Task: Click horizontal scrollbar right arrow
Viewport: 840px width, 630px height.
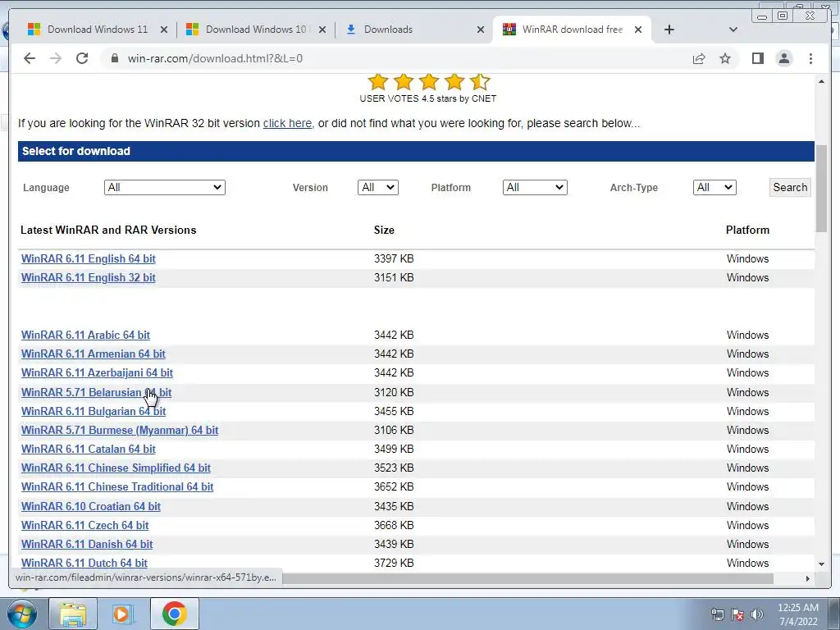Action: [808, 578]
